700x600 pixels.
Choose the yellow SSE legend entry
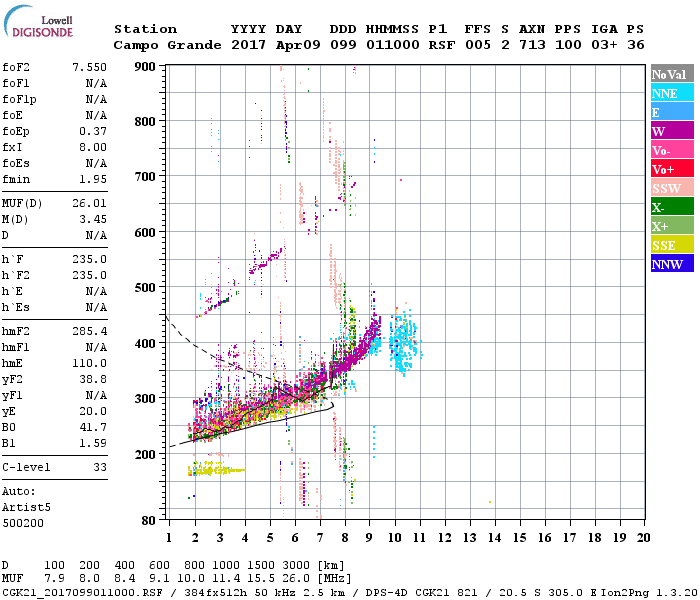[x=672, y=245]
